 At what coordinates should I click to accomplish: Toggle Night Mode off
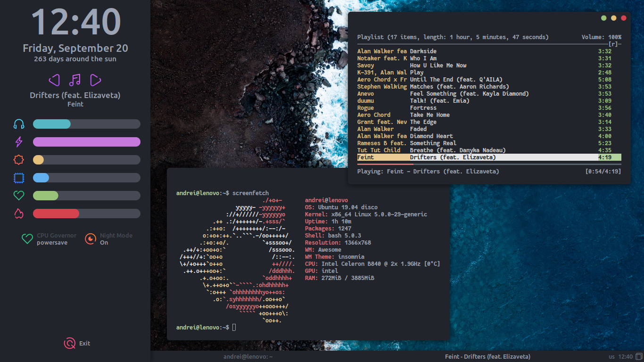[108, 239]
